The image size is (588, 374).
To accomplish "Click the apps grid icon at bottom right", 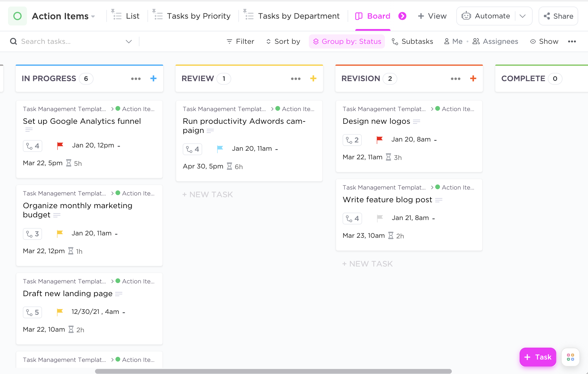I will coord(571,357).
